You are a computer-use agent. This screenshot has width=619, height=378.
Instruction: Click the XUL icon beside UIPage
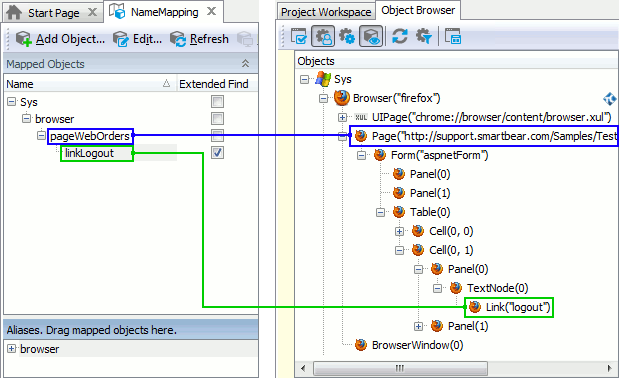(361, 117)
